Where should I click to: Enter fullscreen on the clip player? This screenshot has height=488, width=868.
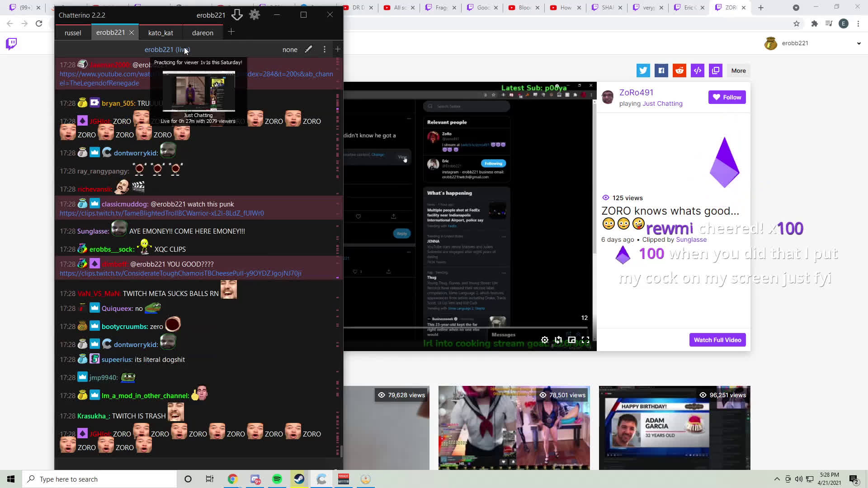click(x=585, y=340)
